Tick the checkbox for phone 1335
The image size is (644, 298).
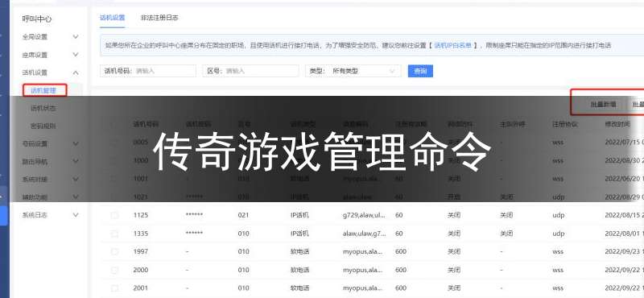click(114, 234)
